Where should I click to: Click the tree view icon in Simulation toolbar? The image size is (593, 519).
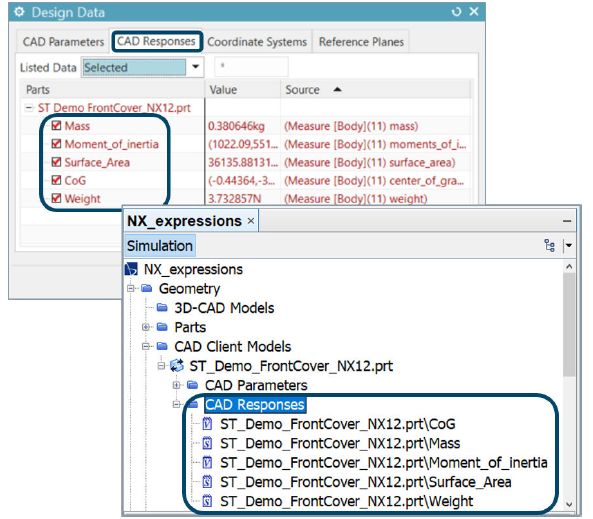[550, 246]
